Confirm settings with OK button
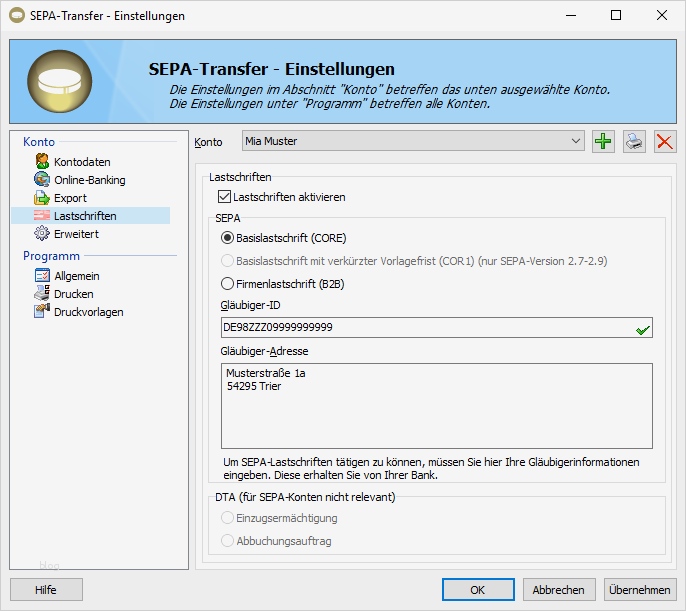Screen dimensions: 686x611 pos(478,590)
